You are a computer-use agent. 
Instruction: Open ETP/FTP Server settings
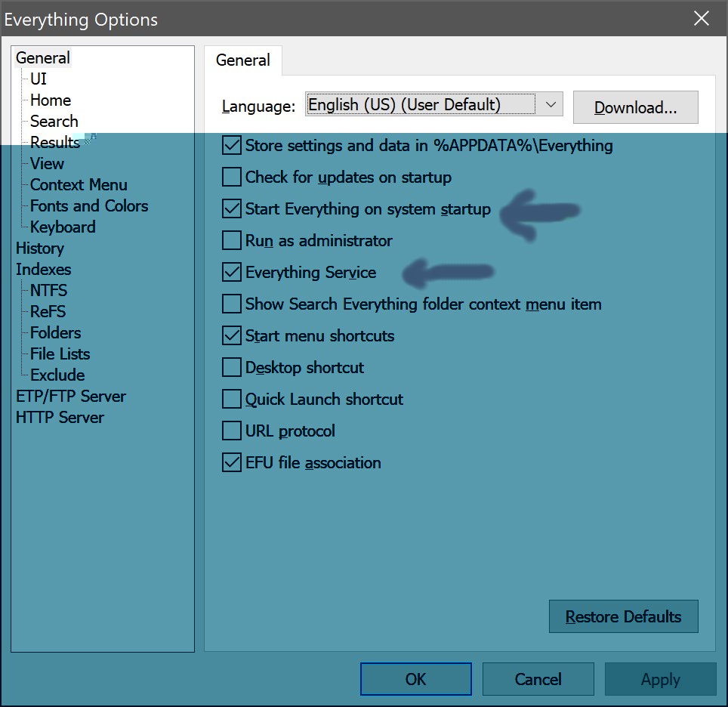[x=71, y=397]
